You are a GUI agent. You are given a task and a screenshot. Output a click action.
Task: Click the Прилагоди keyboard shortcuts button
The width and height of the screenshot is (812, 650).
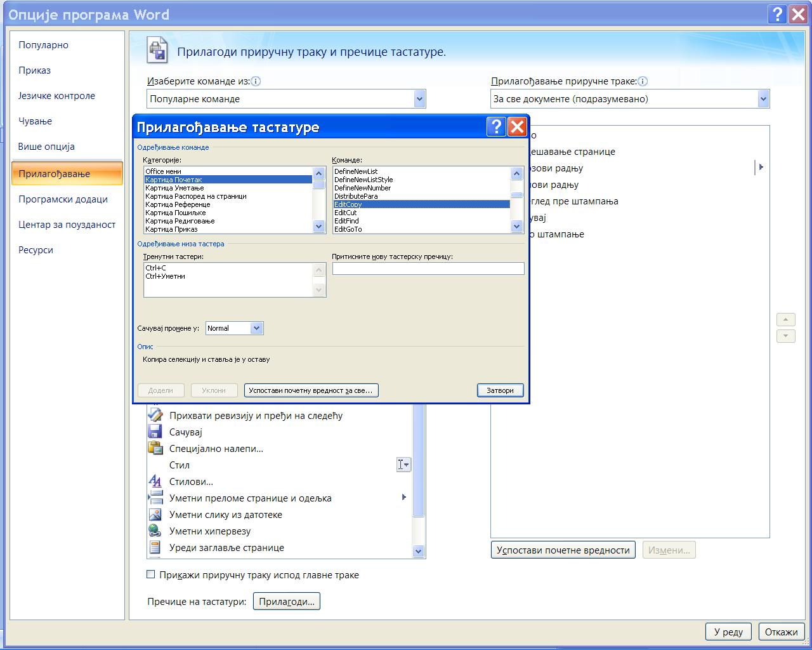click(287, 601)
